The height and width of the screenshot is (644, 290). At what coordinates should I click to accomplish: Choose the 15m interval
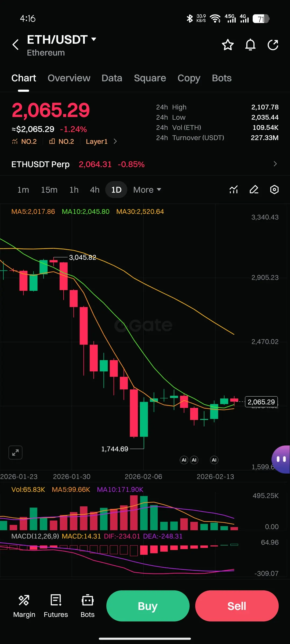click(x=49, y=190)
